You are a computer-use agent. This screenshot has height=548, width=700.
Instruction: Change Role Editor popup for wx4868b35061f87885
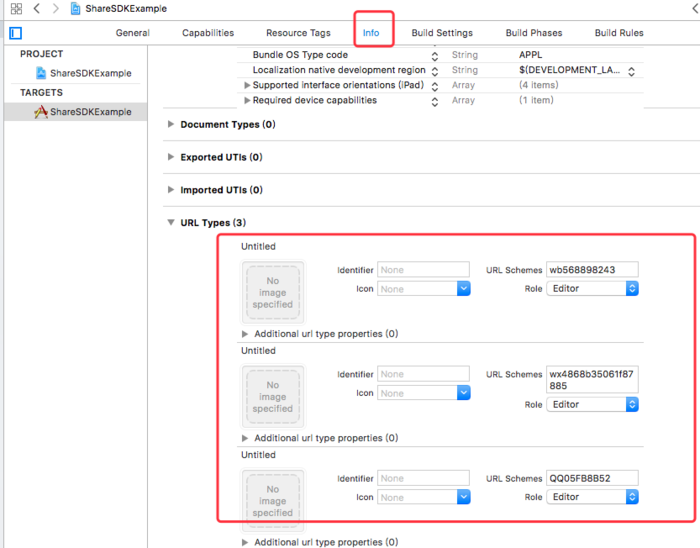[592, 405]
